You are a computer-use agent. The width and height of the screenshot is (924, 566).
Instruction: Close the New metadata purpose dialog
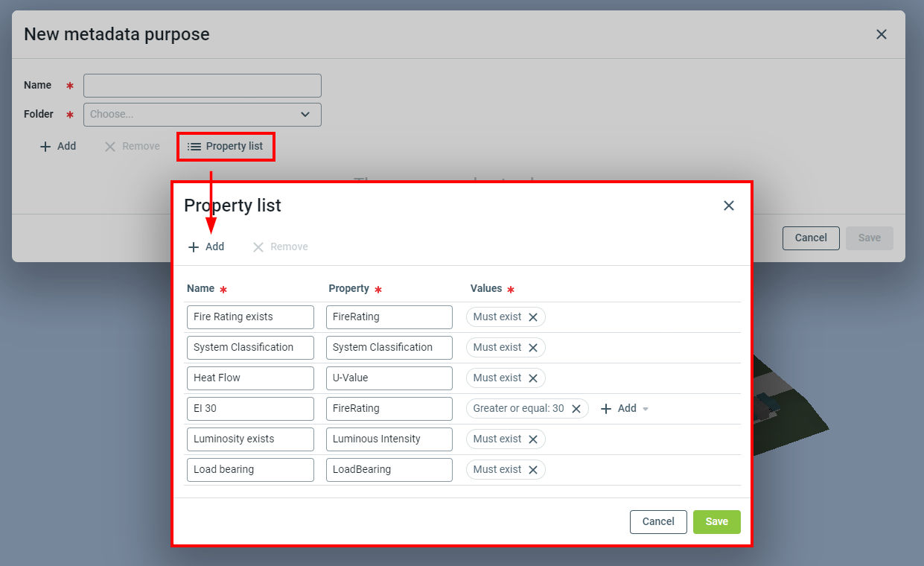pyautogui.click(x=882, y=34)
